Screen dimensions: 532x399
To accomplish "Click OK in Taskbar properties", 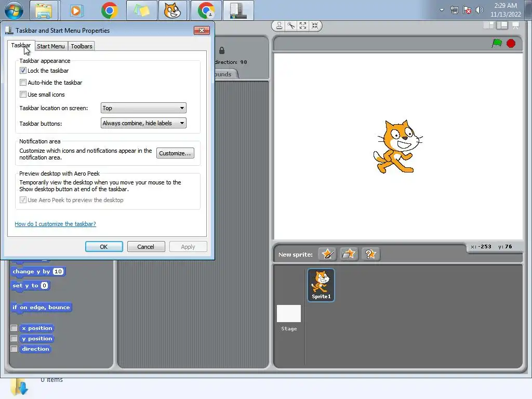I will 104,247.
